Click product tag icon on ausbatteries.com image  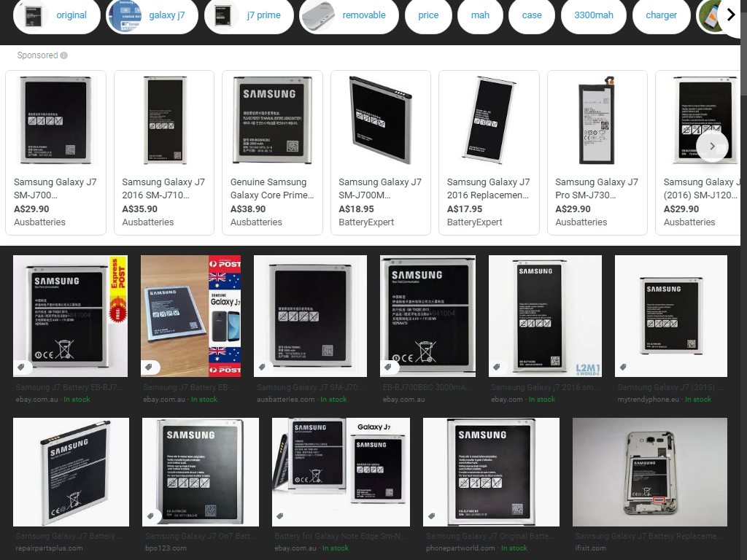262,367
